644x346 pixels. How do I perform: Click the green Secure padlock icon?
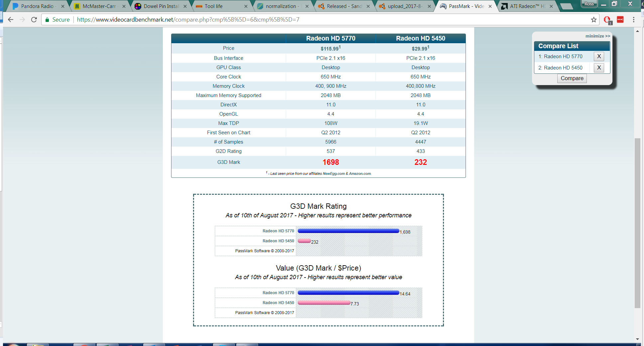coord(47,20)
